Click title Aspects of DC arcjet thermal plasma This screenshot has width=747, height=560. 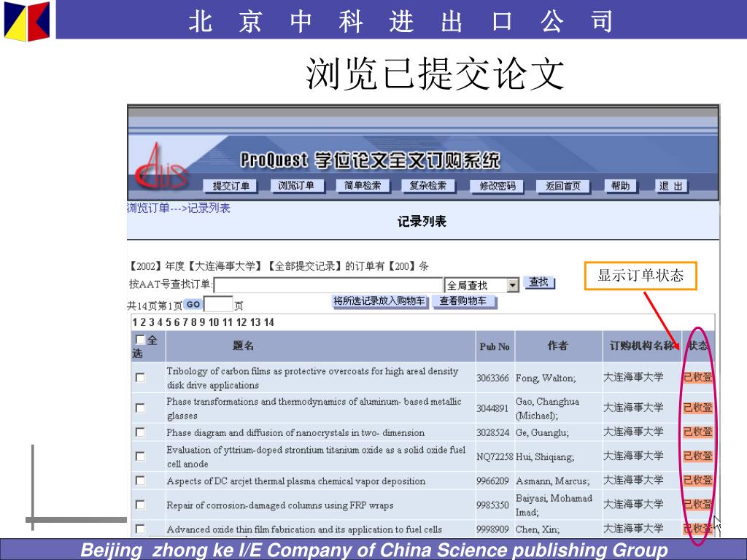point(296,481)
